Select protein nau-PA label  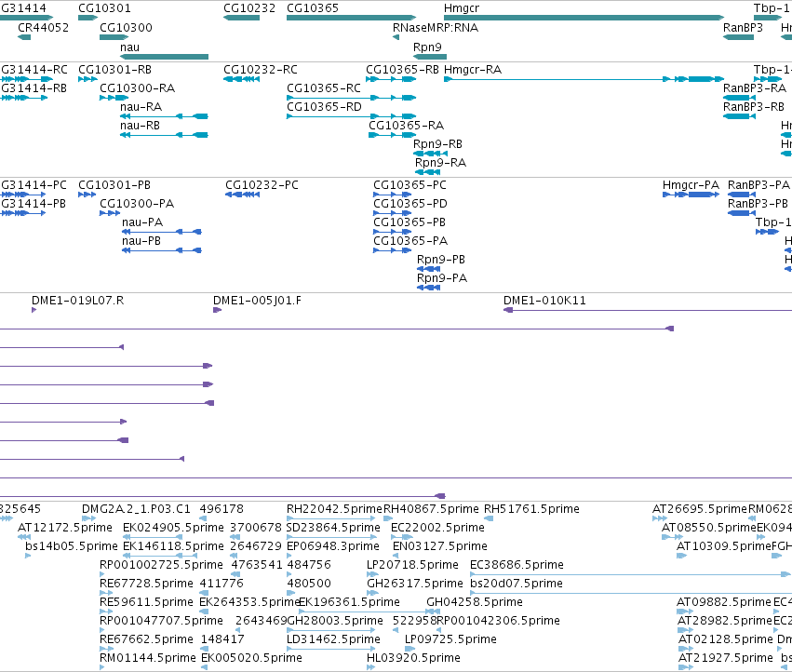[x=142, y=222]
